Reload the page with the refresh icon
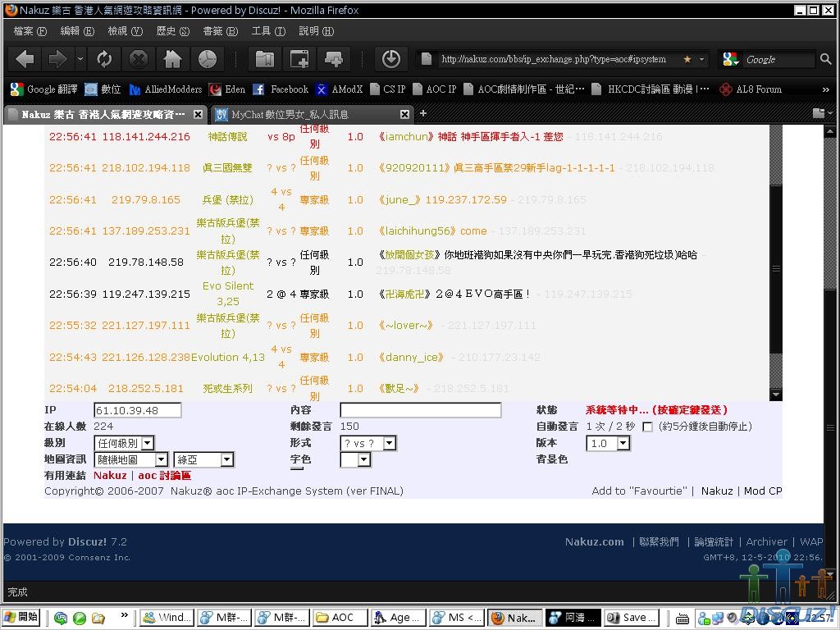 (x=104, y=59)
